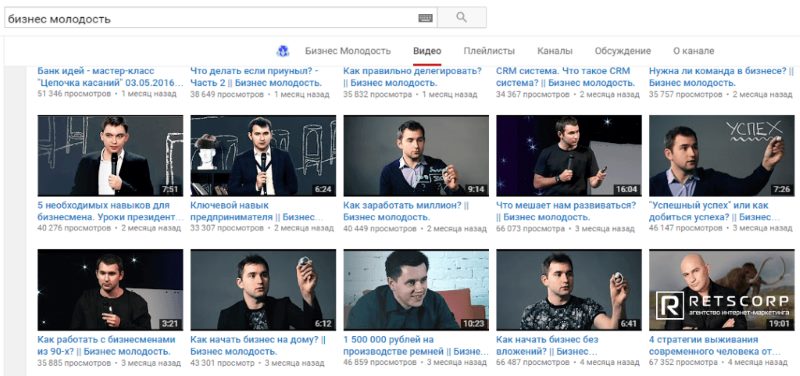Viewport: 800px width, 376px height.
Task: Switch to the О канале tab
Action: tap(693, 51)
